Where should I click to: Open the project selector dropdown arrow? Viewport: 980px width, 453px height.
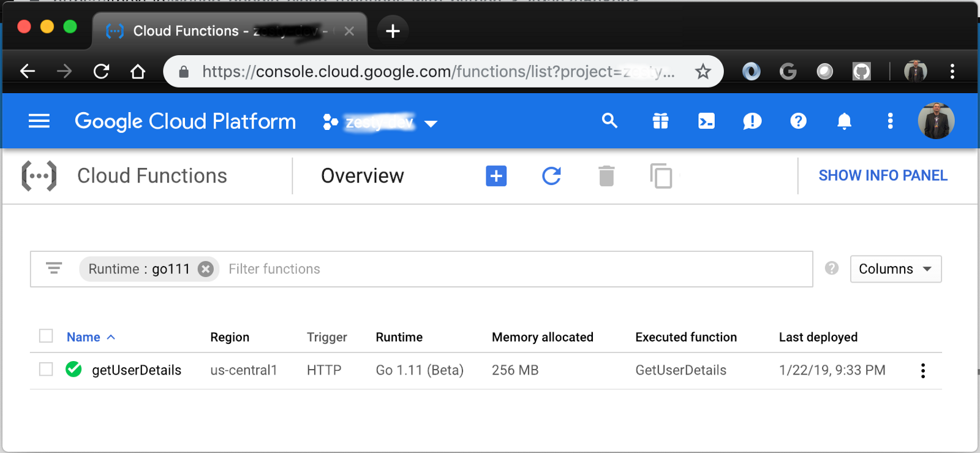[431, 124]
